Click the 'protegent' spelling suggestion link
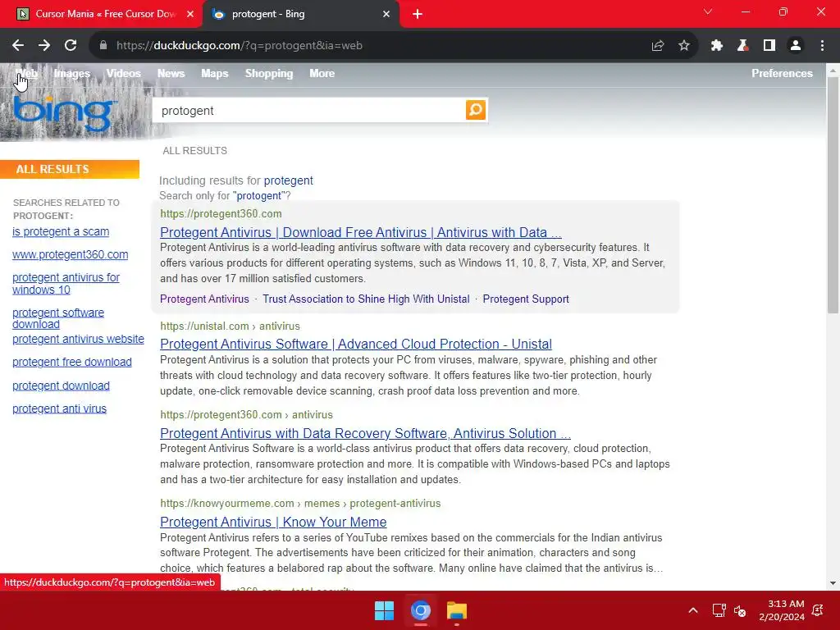The image size is (840, 630). coord(288,180)
